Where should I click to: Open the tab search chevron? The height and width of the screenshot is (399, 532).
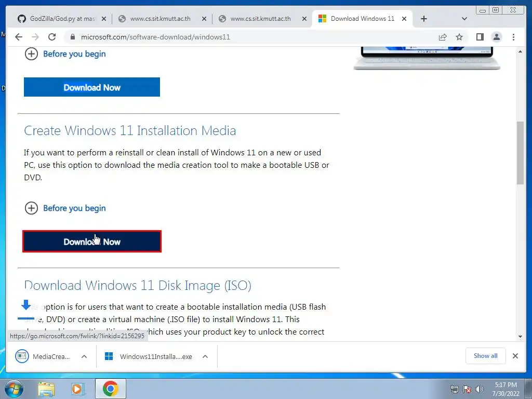[464, 19]
